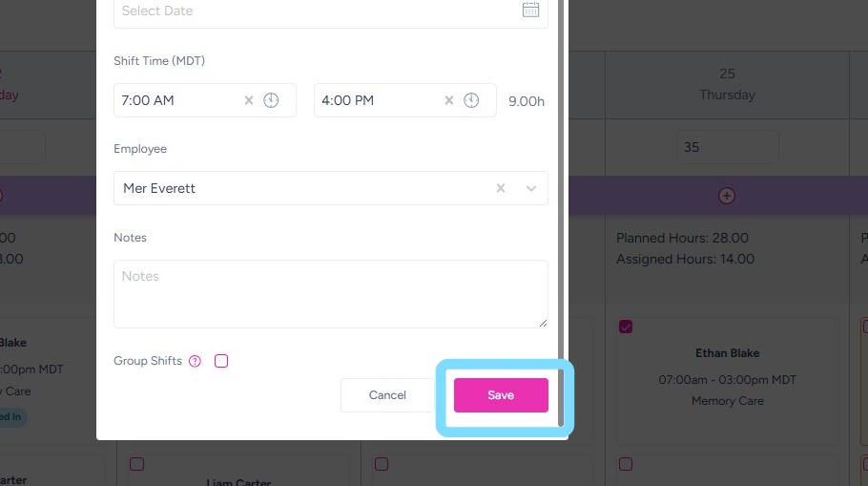The width and height of the screenshot is (868, 486).
Task: Uncheck the Ethan Blake shift checkbox
Action: (626, 327)
